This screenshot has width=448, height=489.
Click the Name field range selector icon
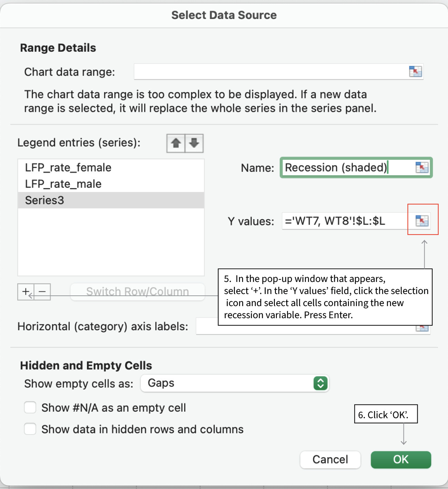pyautogui.click(x=421, y=168)
